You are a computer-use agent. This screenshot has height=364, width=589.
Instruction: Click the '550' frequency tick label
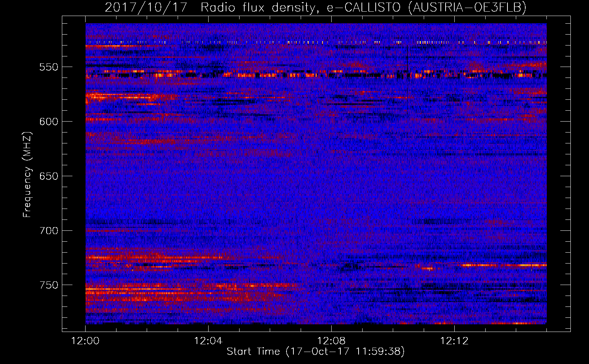point(49,67)
